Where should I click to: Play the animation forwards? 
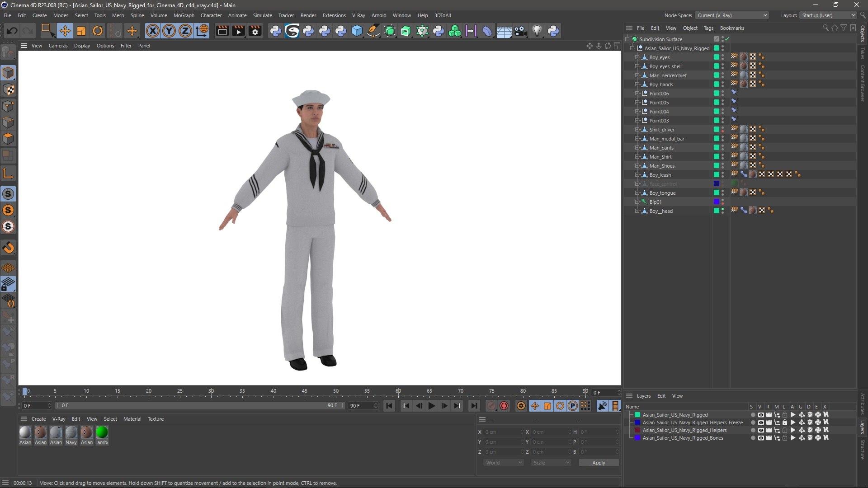432,406
